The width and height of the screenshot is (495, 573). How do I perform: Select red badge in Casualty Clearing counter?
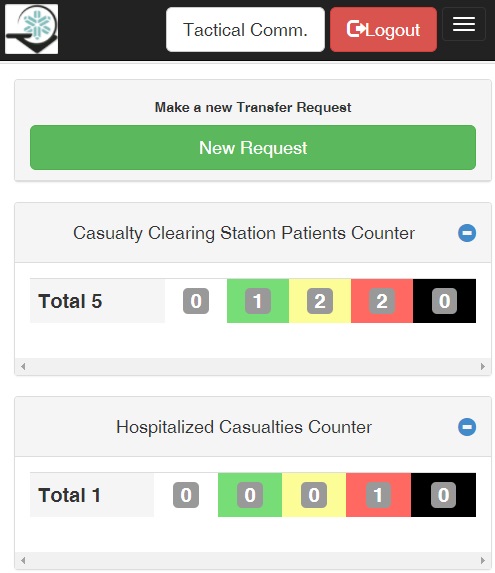coord(382,301)
